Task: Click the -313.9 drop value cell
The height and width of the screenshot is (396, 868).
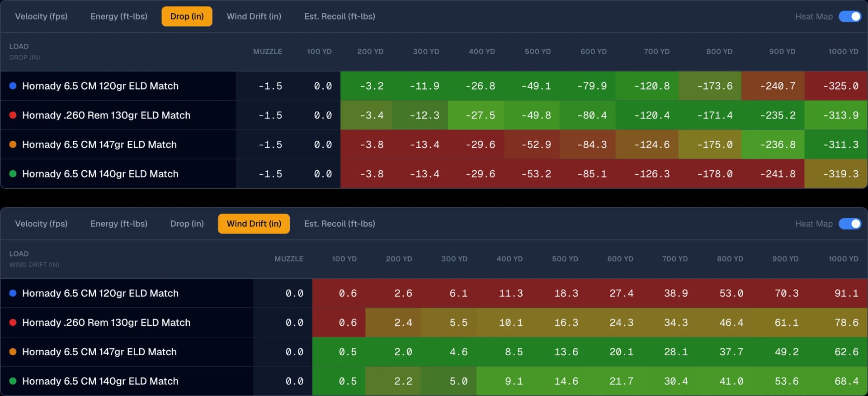Action: tap(836, 115)
